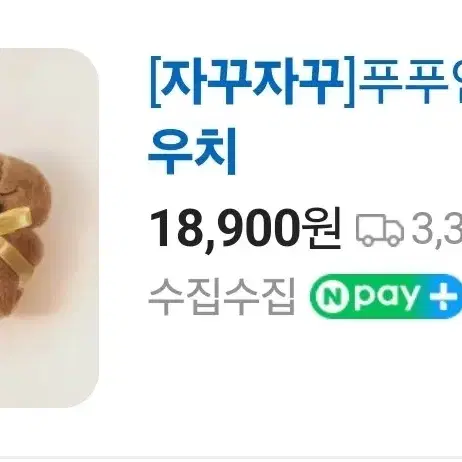462x462 pixels.
Task: Click the shipping fee amount beside truck
Action: tap(437, 229)
